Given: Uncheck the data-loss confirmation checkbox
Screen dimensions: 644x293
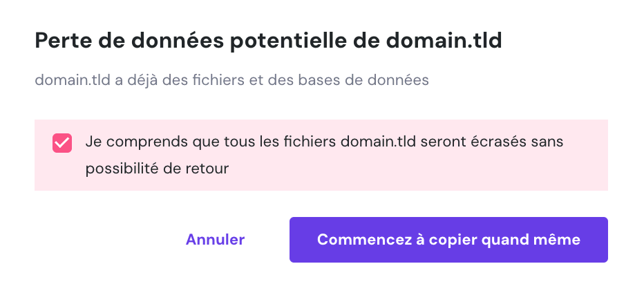Looking at the screenshot, I should (62, 143).
